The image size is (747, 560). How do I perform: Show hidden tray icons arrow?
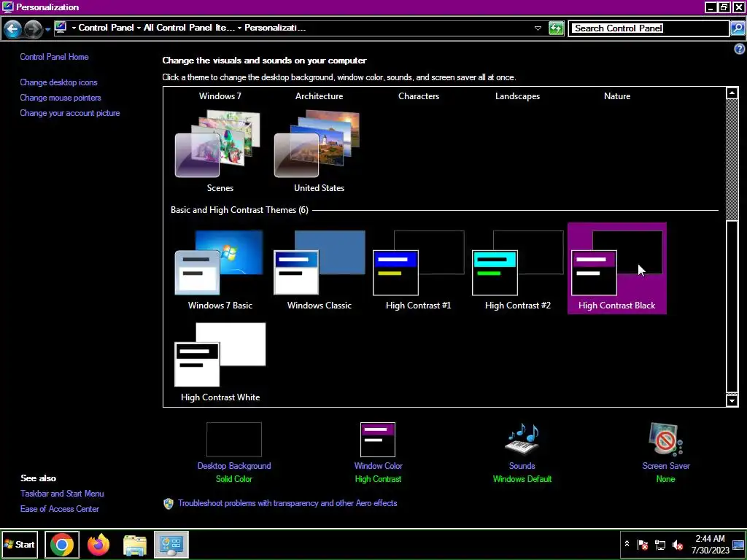[627, 544]
